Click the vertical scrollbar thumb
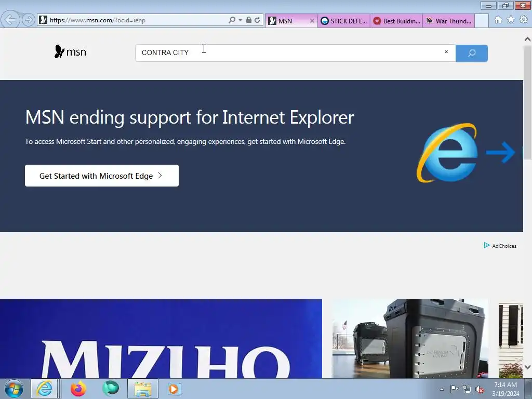Screen dimensions: 532x399 click(x=527, y=102)
